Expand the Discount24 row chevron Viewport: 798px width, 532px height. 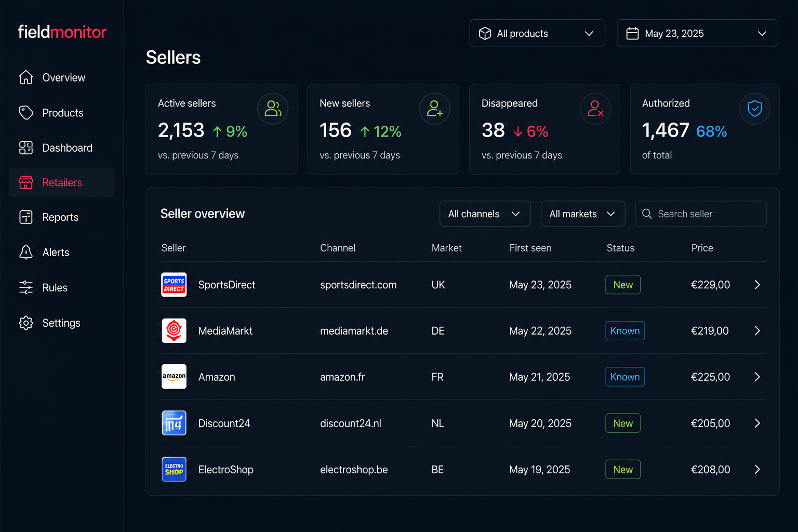[x=757, y=423]
